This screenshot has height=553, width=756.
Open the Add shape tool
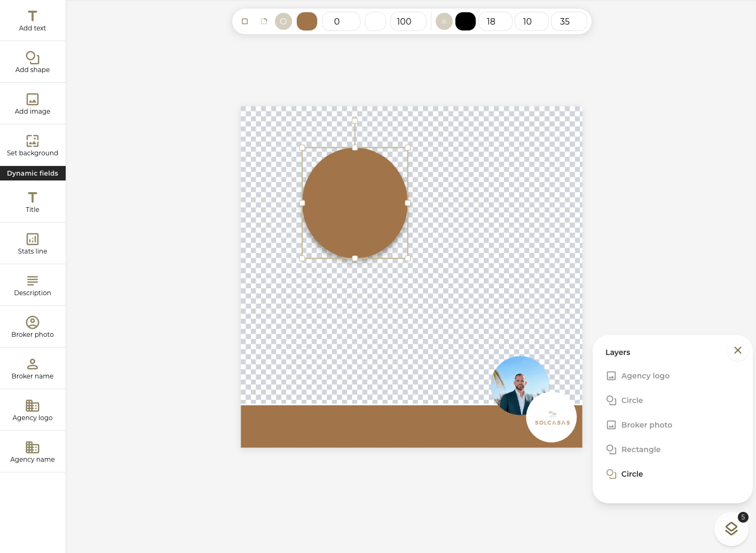pyautogui.click(x=33, y=62)
